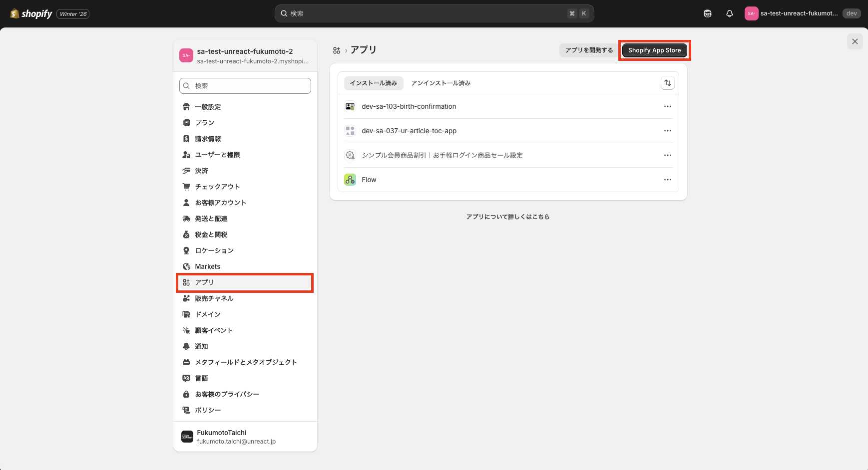
Task: Open more options for Flow app
Action: (x=667, y=180)
